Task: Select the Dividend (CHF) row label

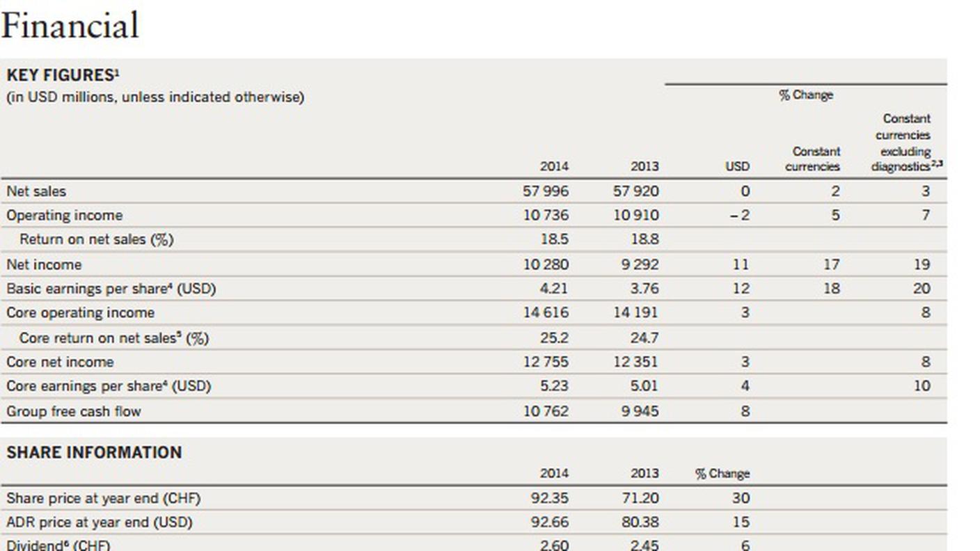Action: (58, 545)
